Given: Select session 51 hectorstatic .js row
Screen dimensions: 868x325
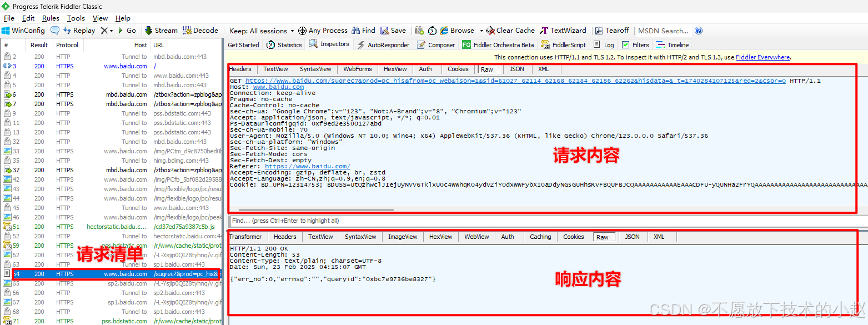Looking at the screenshot, I should (112, 227).
